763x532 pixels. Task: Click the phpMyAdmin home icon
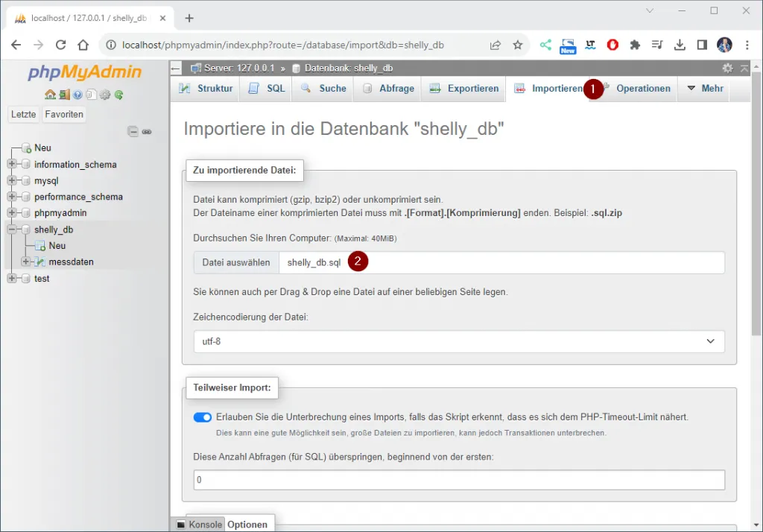[x=50, y=95]
